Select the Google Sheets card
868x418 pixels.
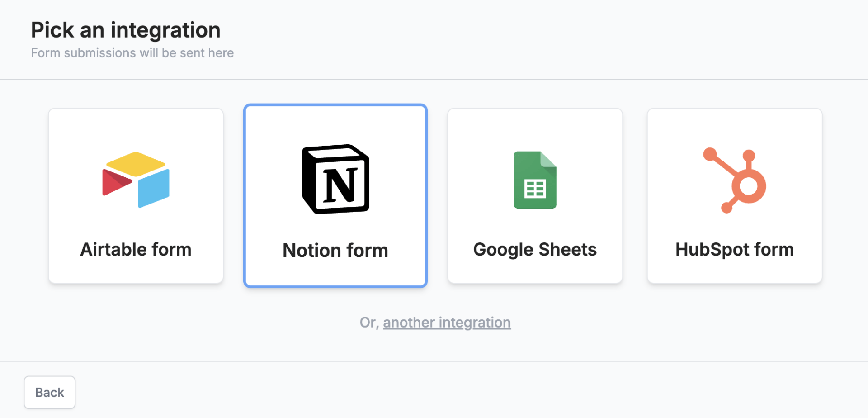pyautogui.click(x=534, y=195)
